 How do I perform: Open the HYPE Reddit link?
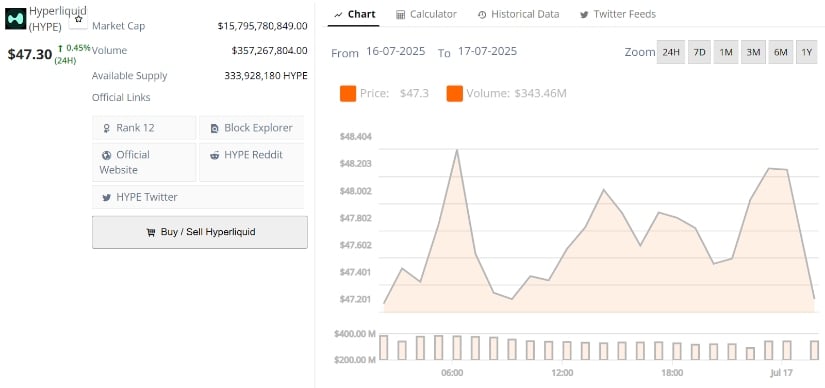(x=251, y=162)
